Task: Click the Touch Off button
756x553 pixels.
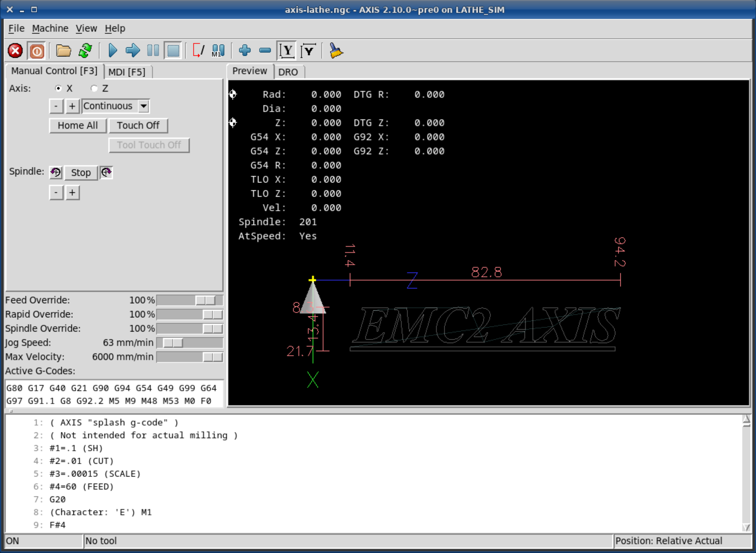Action: tap(138, 125)
